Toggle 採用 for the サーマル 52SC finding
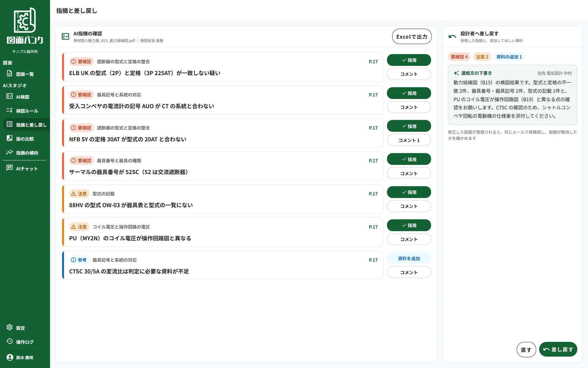The image size is (588, 368). (409, 159)
